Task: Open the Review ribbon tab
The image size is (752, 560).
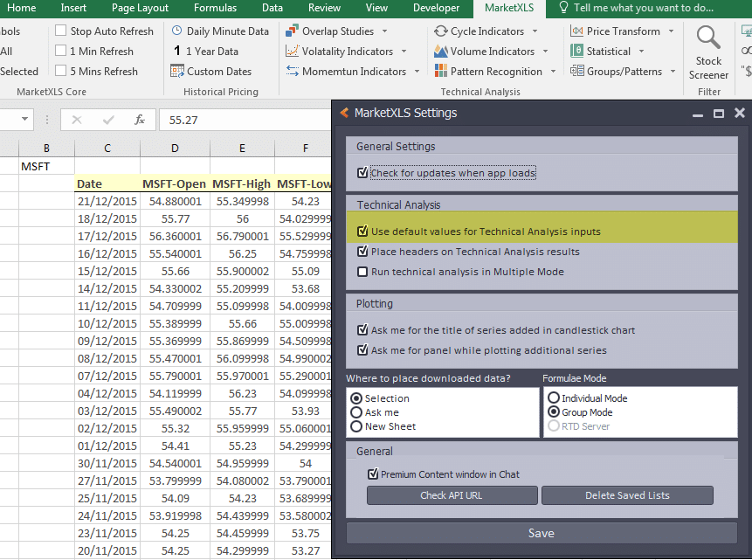Action: (324, 8)
